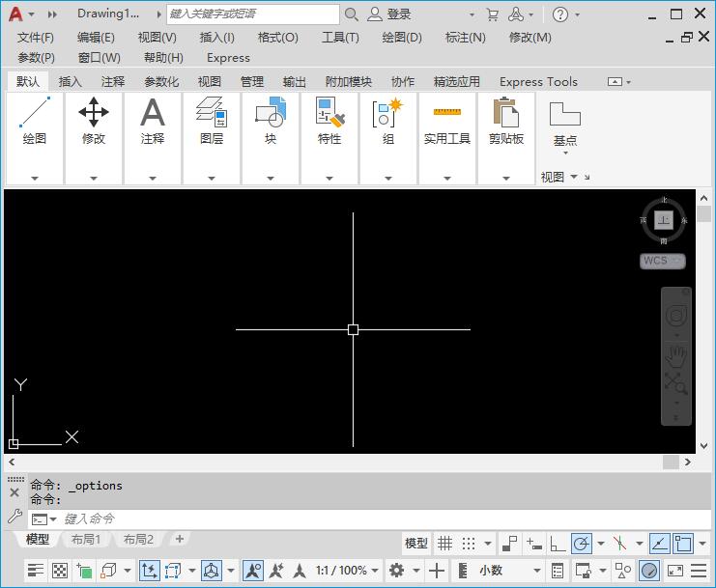The image size is (716, 588).
Task: Expand the 绘图 panel dropdown arrow
Action: 35,179
